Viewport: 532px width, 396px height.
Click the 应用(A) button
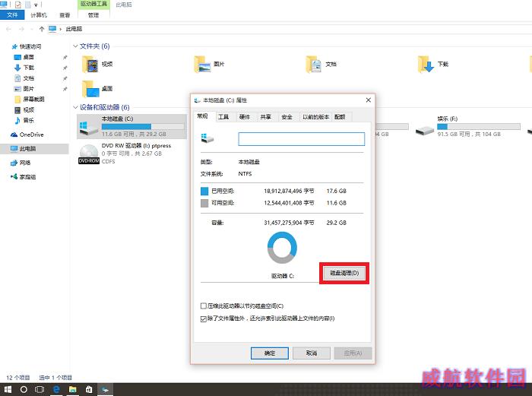[x=353, y=353]
